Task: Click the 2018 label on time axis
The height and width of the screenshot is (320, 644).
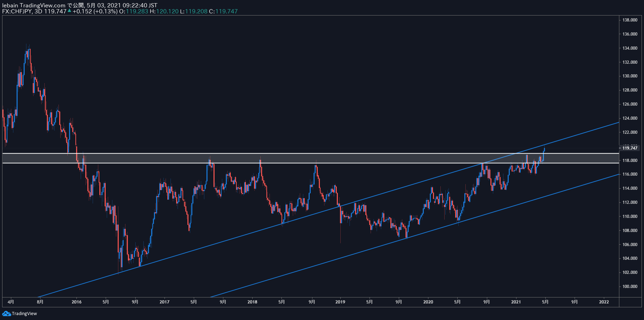Action: coord(252,302)
